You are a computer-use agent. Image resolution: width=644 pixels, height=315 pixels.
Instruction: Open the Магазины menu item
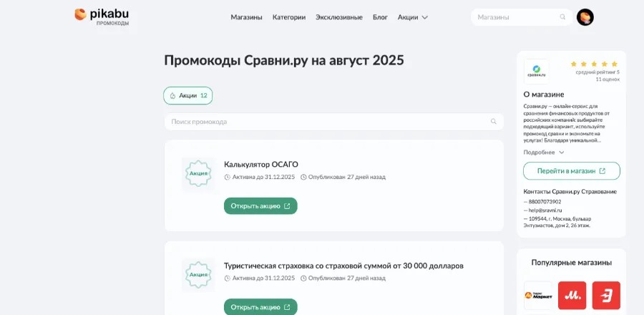point(246,17)
